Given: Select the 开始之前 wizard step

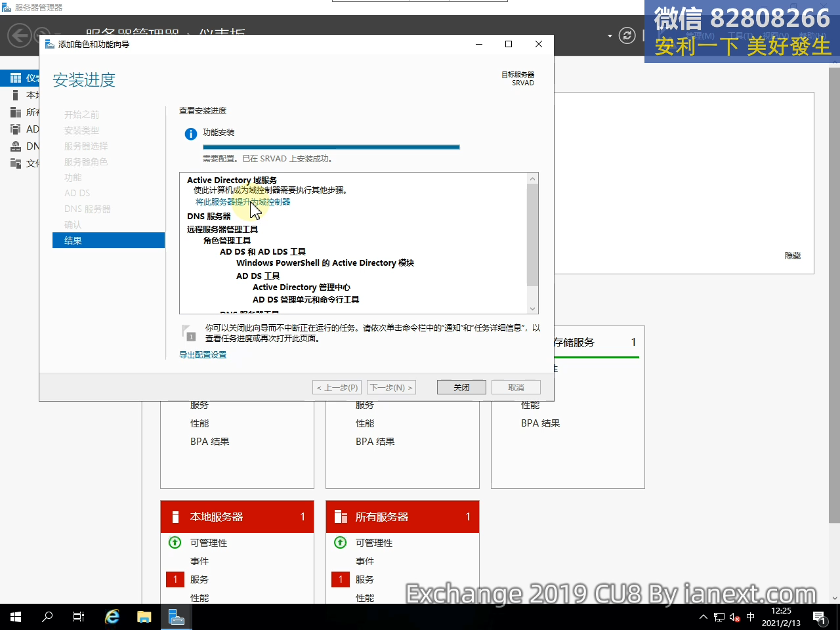Looking at the screenshot, I should pyautogui.click(x=82, y=114).
